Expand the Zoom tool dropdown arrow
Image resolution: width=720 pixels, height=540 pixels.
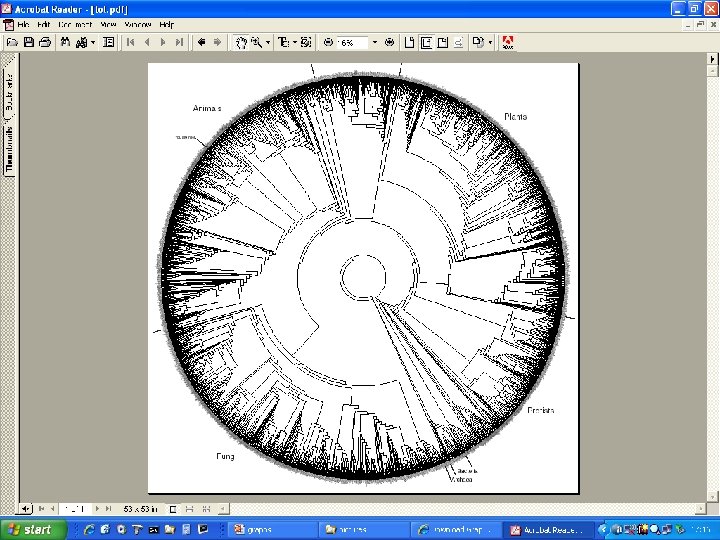pos(268,43)
